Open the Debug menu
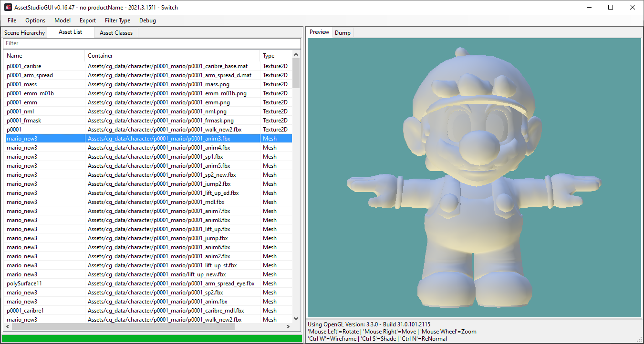 pos(147,20)
